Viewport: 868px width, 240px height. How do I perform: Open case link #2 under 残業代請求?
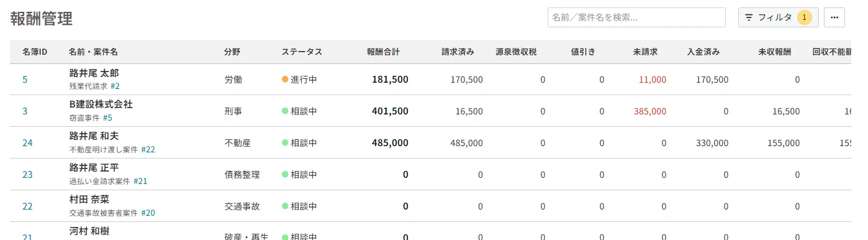[115, 86]
